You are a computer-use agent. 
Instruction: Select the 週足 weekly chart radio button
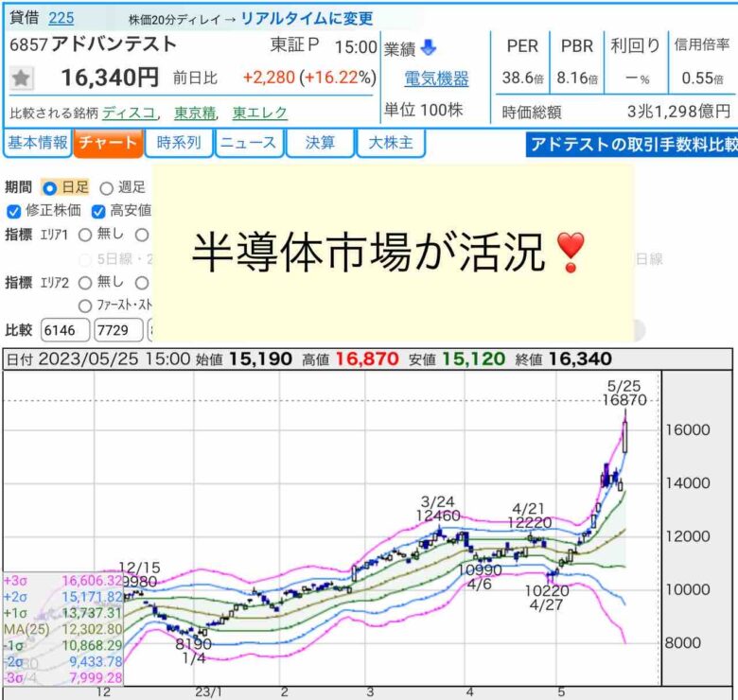[106, 188]
